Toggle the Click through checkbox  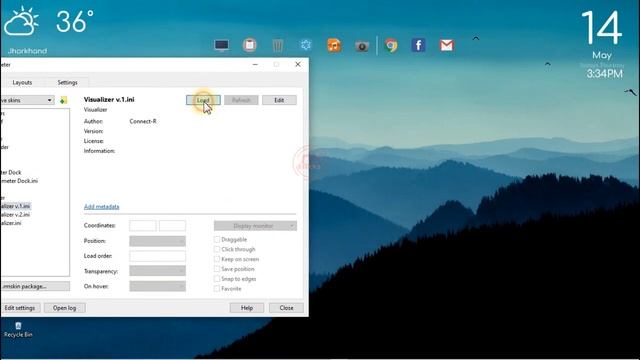point(217,249)
